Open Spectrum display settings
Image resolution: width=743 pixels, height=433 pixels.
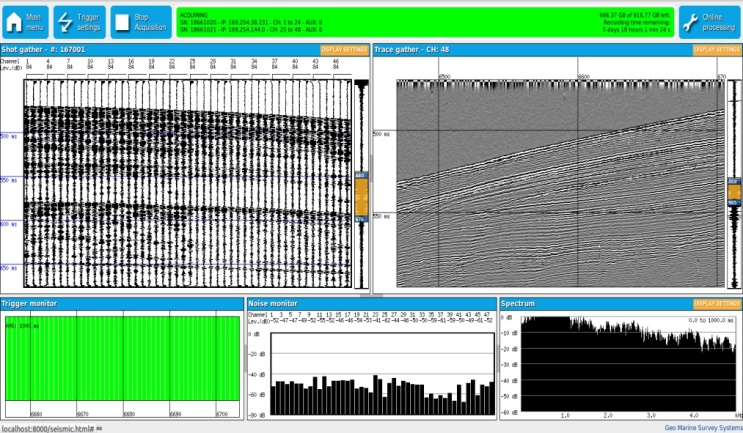(x=716, y=304)
